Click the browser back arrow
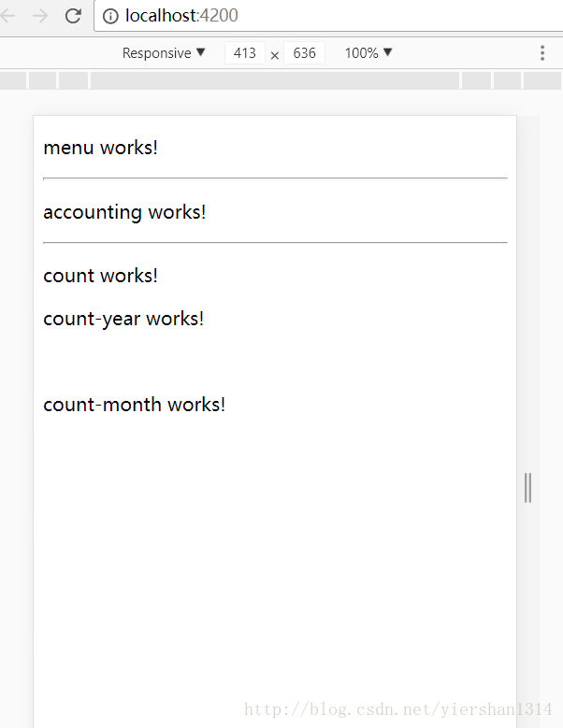 pos(7,16)
